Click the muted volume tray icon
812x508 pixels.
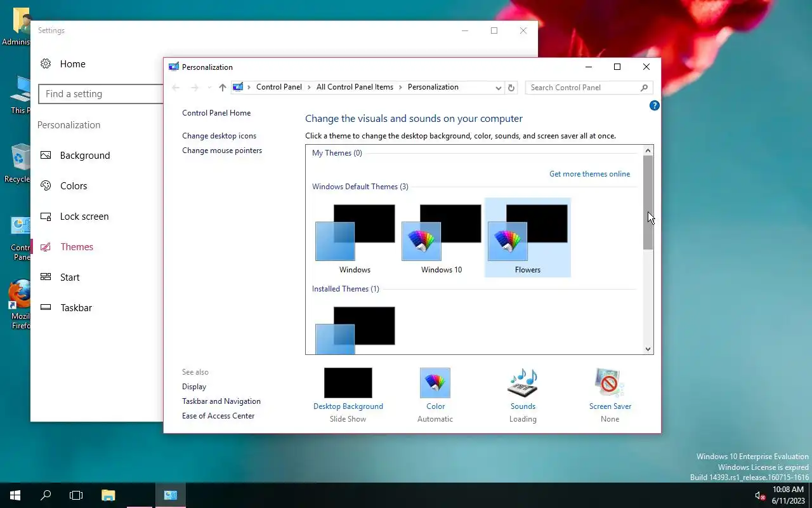[x=760, y=495]
